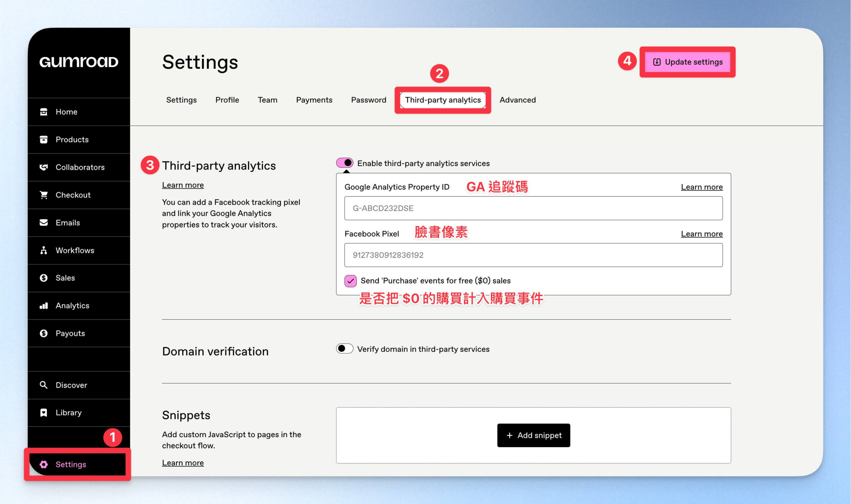Focus the Google Analytics Property ID field
Viewport: 851px width, 504px height.
533,208
